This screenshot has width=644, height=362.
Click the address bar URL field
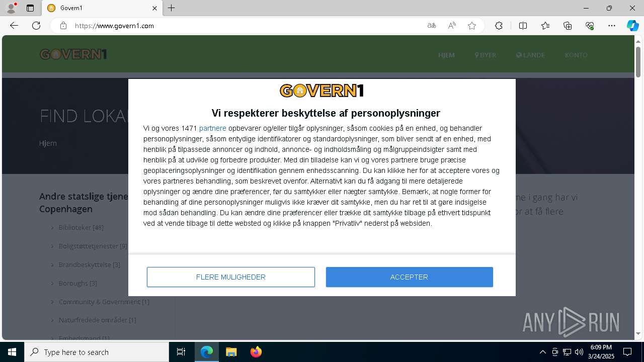(247, 26)
